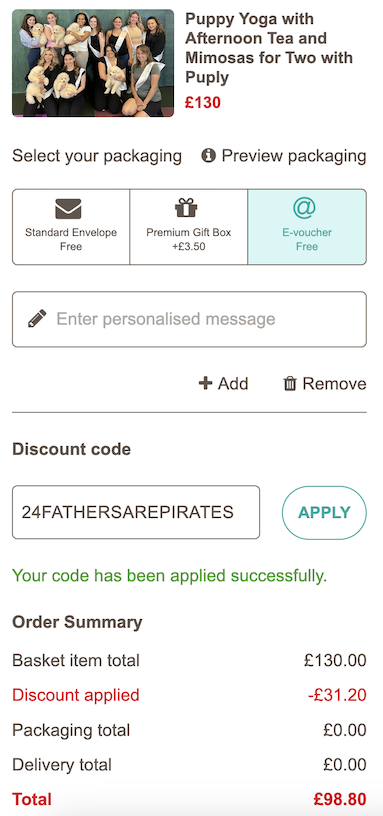Click the pencil icon in message field
The height and width of the screenshot is (816, 383).
click(x=37, y=318)
